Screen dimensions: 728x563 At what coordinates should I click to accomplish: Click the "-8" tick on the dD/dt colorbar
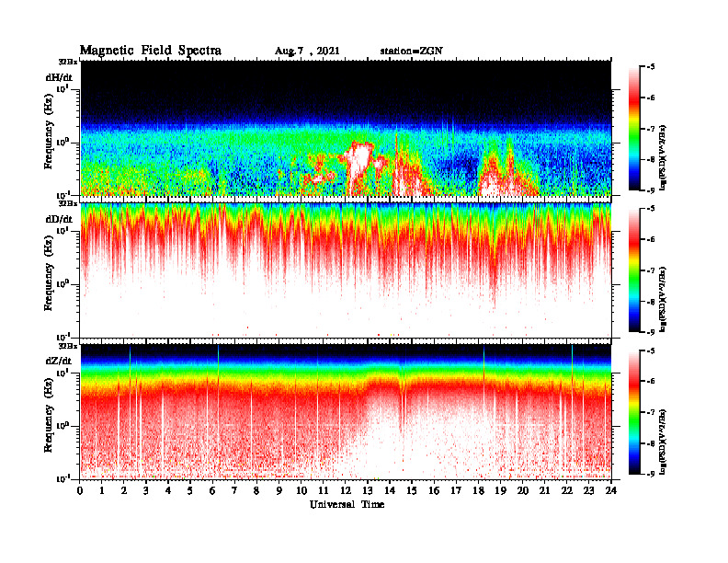651,302
